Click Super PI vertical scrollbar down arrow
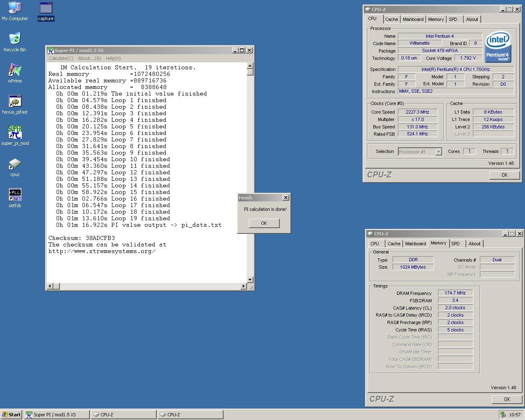Viewport: 525px width, 420px height. tap(250, 279)
